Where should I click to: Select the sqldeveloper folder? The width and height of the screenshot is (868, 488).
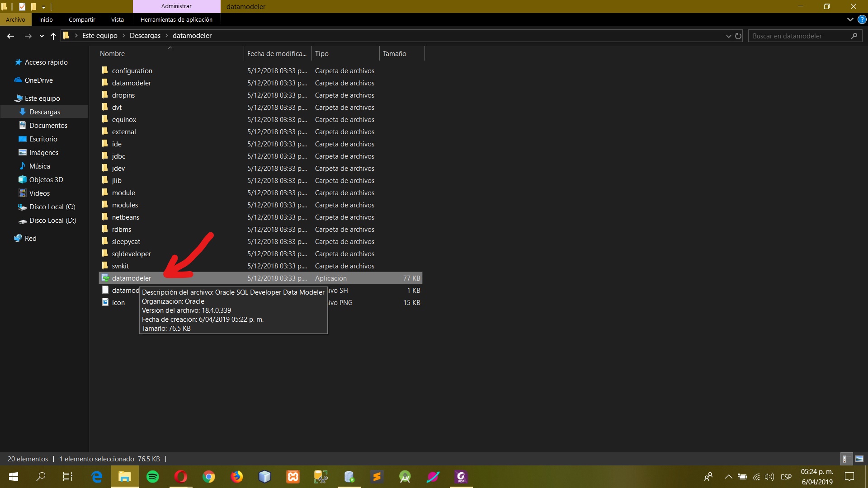[x=131, y=254]
